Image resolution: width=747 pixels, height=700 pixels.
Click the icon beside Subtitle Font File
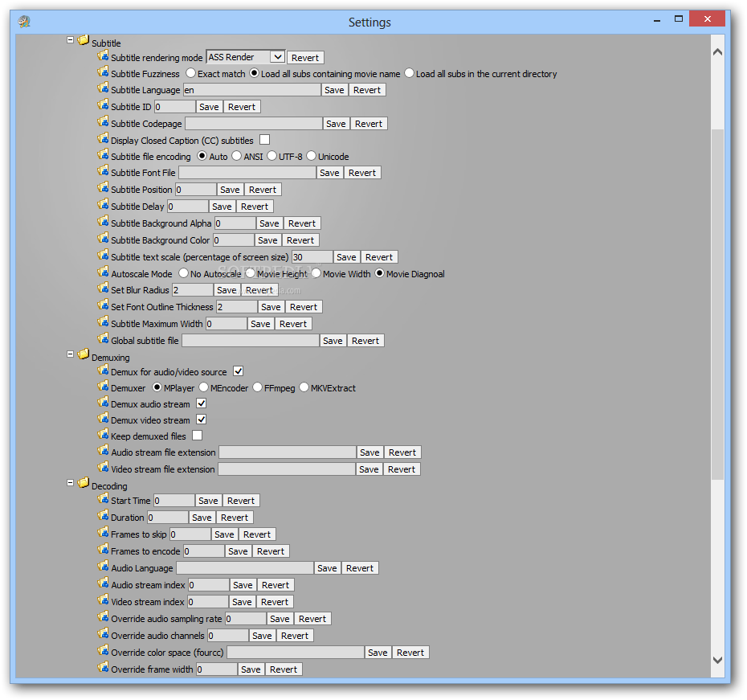point(103,171)
